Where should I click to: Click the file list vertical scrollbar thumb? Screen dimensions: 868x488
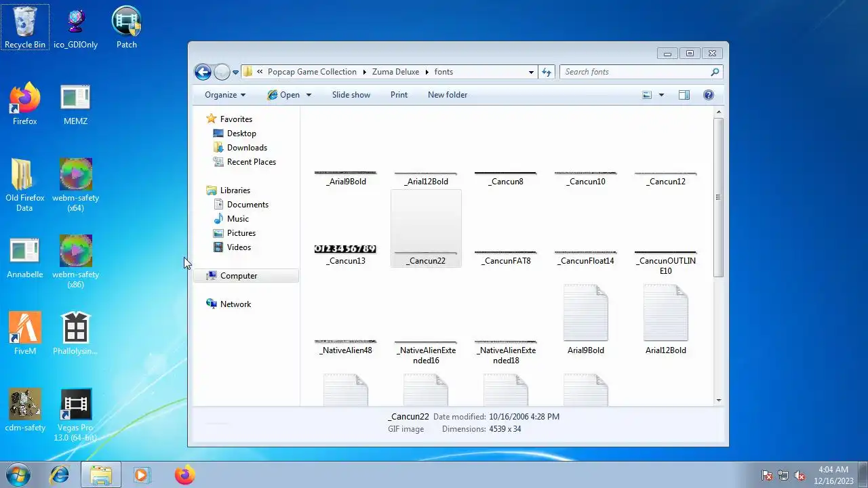click(718, 197)
